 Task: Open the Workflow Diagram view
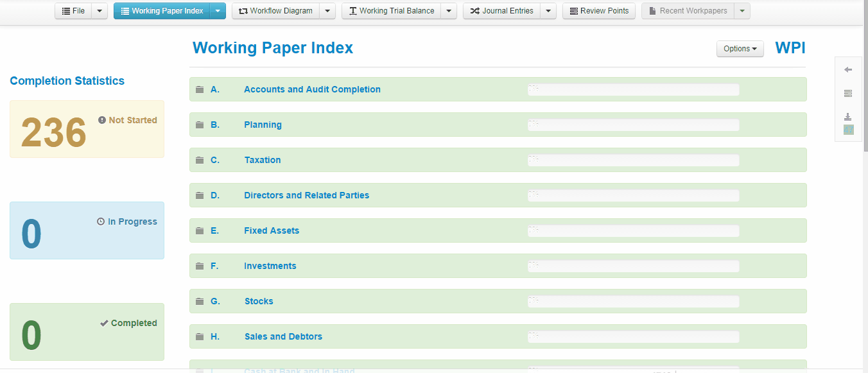click(275, 11)
